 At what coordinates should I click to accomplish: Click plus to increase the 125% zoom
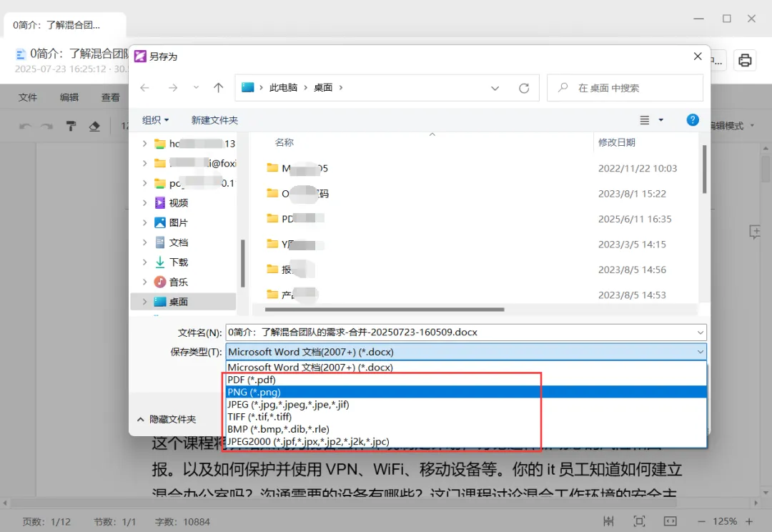coord(751,521)
